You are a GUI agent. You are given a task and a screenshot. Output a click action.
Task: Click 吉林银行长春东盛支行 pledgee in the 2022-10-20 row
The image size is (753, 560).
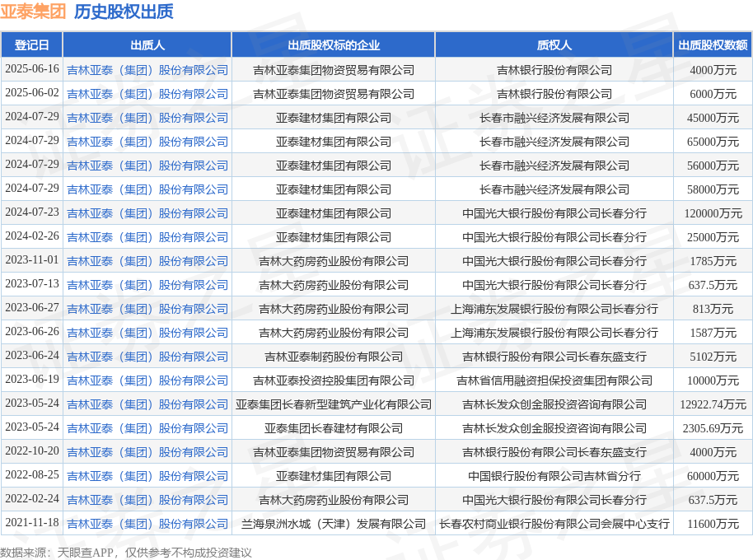tap(554, 452)
